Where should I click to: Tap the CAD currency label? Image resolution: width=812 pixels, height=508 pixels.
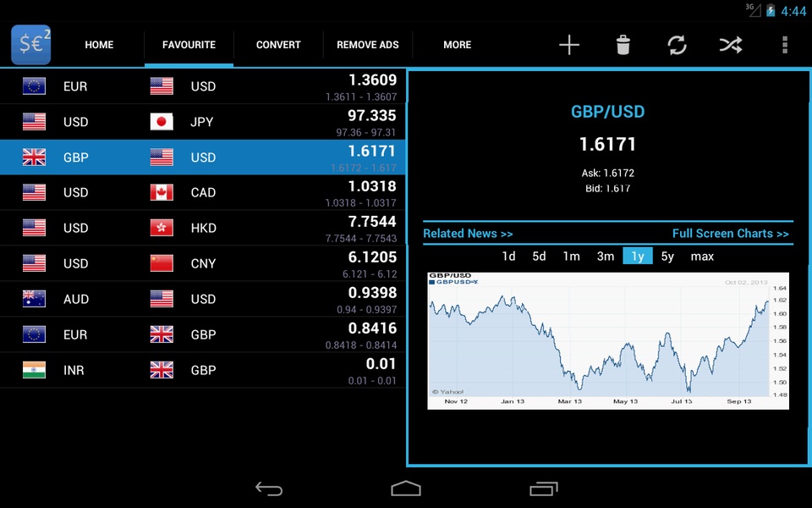203,192
